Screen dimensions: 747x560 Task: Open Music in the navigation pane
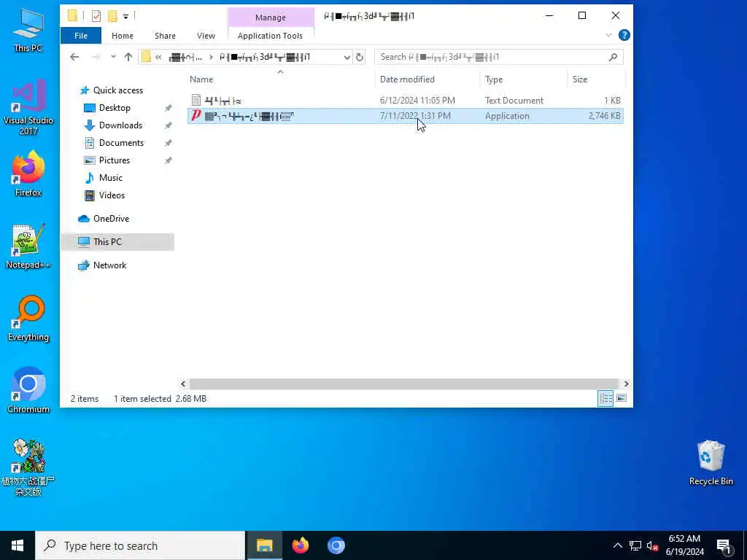pos(111,178)
